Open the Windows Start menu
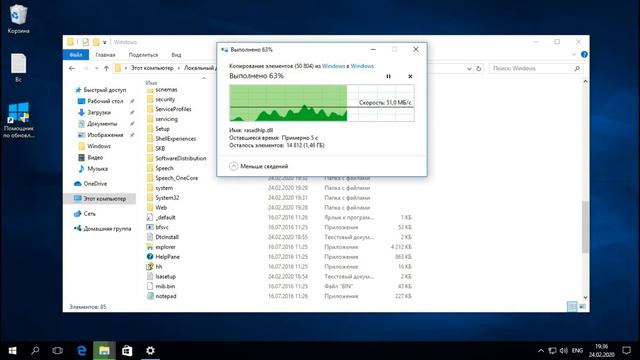Viewport: 640px width, 360px height. coord(12,351)
